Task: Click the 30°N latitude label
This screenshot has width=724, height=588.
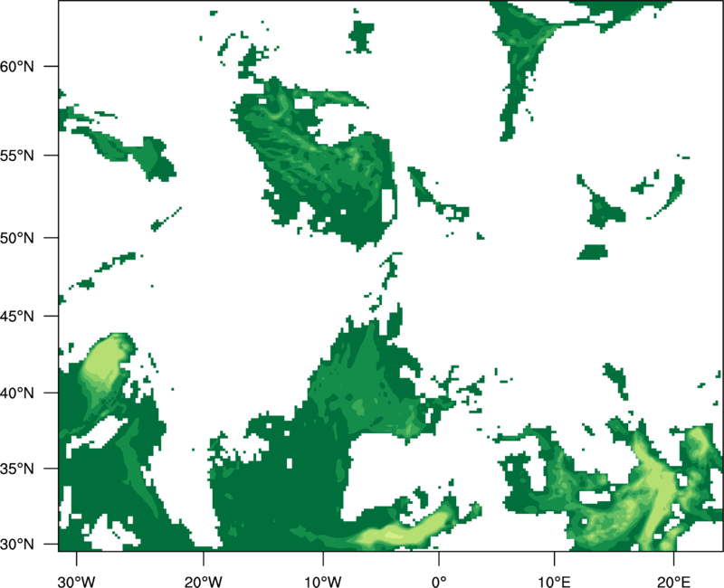Action: [17, 545]
